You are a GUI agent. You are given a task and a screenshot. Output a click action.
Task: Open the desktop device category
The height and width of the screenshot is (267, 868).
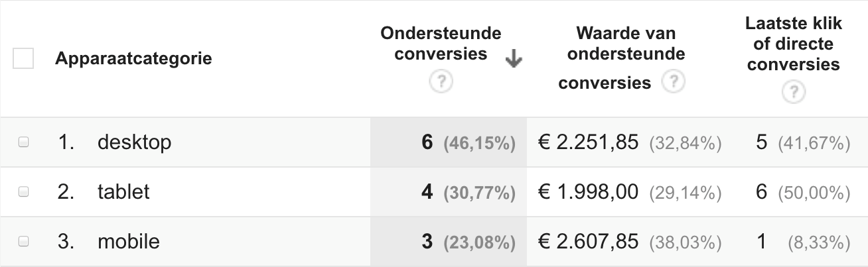[134, 142]
